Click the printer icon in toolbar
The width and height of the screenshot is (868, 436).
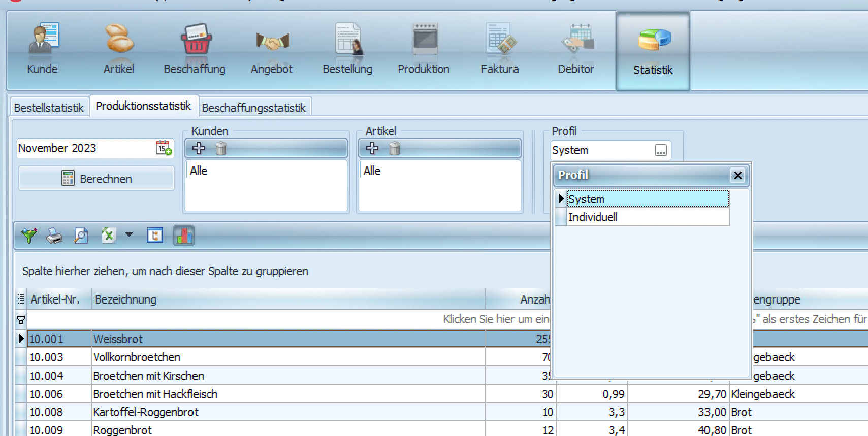pos(54,236)
